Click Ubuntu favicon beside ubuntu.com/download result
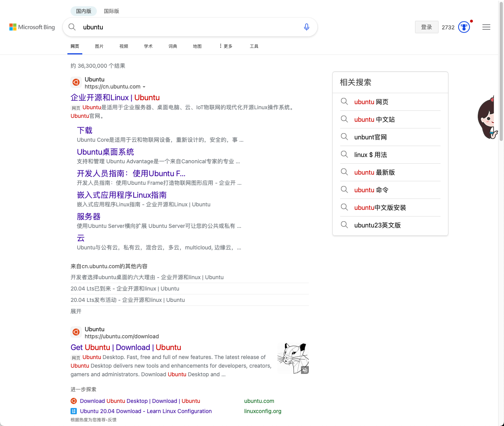Viewport: 504px width, 426px height. 76,332
